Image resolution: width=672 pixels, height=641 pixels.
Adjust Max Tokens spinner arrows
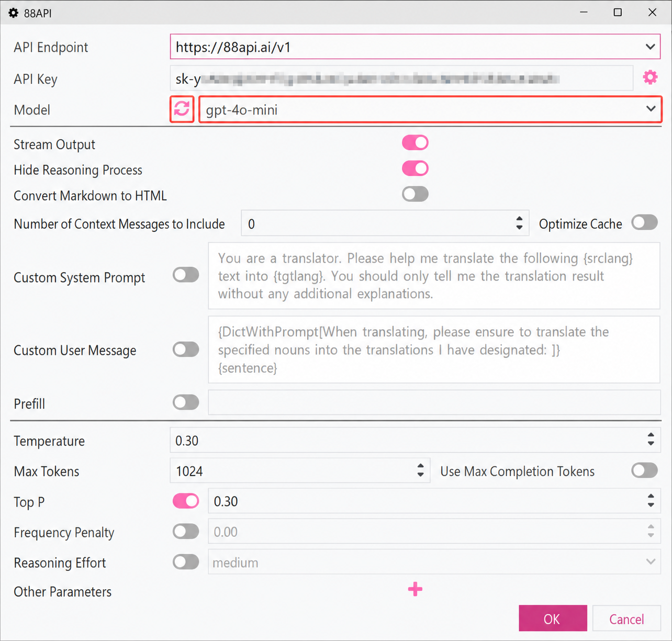coord(420,470)
